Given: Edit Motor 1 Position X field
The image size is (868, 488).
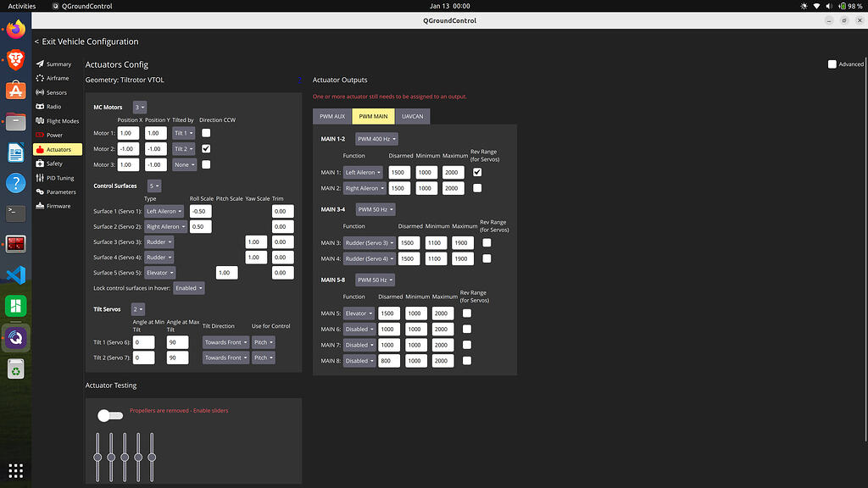Looking at the screenshot, I should pyautogui.click(x=129, y=133).
